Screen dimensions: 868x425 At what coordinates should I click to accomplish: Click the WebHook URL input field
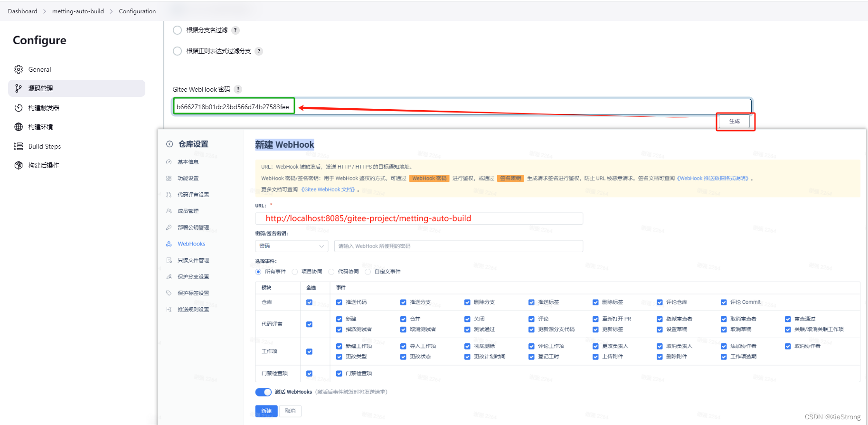point(419,218)
